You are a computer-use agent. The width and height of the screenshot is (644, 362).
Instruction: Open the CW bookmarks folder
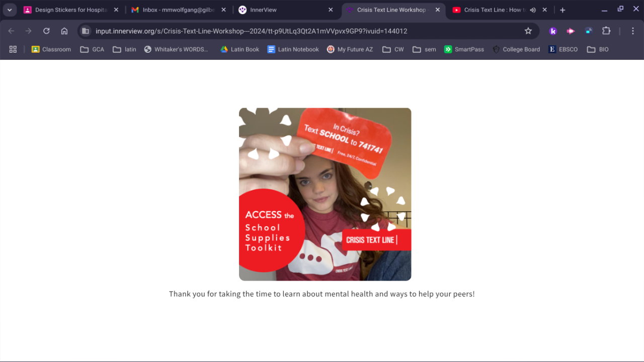393,49
